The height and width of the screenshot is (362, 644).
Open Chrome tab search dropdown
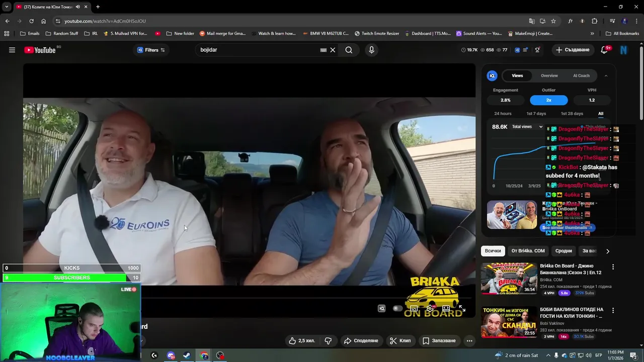click(7, 7)
